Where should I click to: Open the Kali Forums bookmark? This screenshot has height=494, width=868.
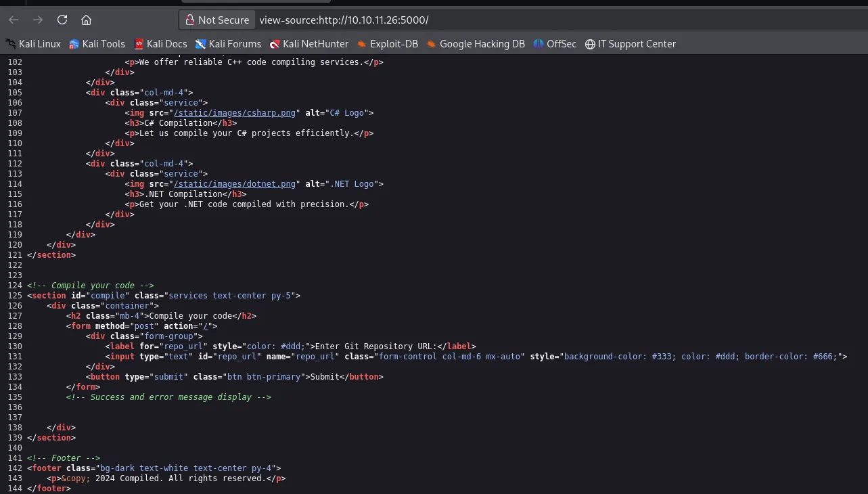(x=228, y=44)
